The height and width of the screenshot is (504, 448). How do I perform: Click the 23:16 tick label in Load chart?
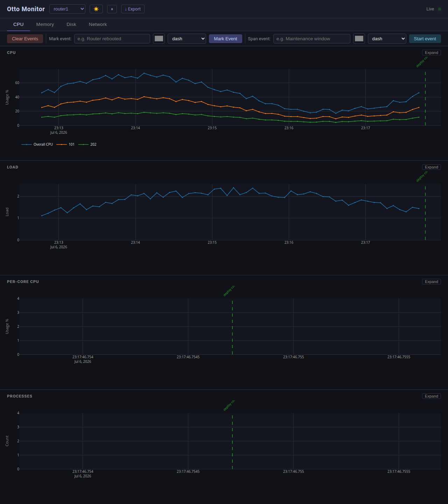tap(289, 242)
